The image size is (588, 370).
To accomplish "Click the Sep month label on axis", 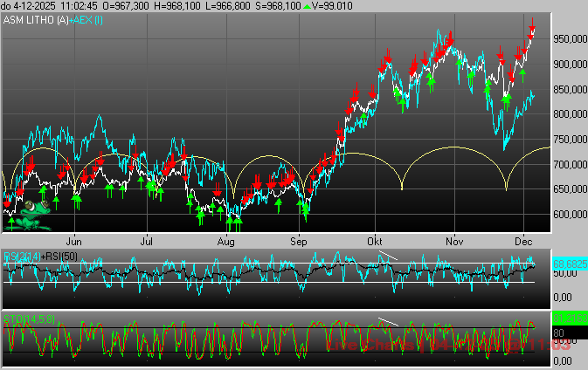I will [x=299, y=242].
